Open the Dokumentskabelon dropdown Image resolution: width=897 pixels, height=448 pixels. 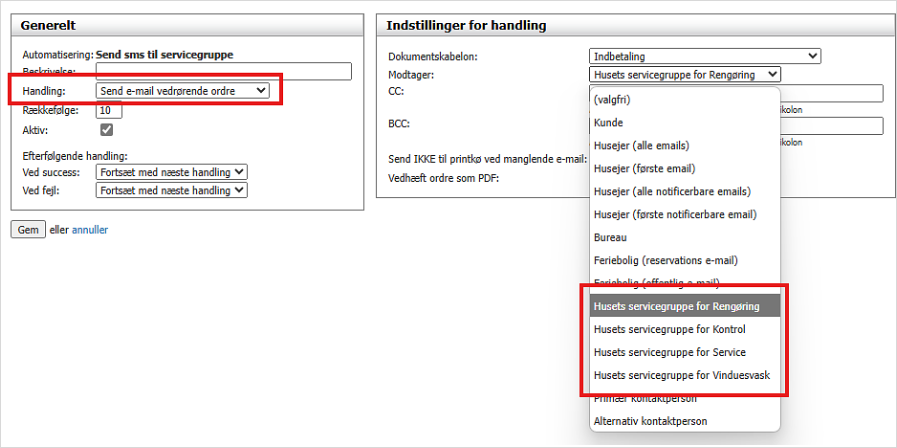(x=705, y=56)
